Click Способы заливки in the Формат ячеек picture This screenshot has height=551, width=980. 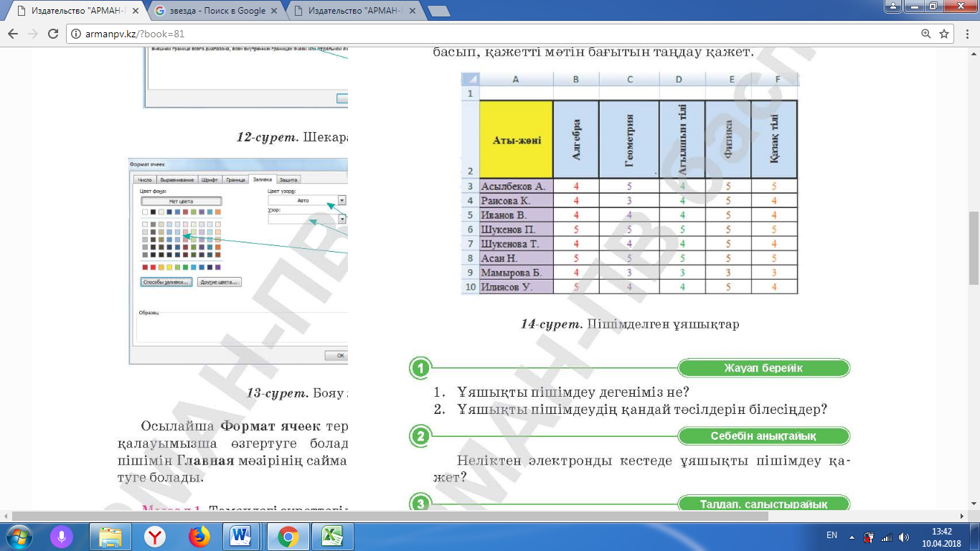(166, 282)
